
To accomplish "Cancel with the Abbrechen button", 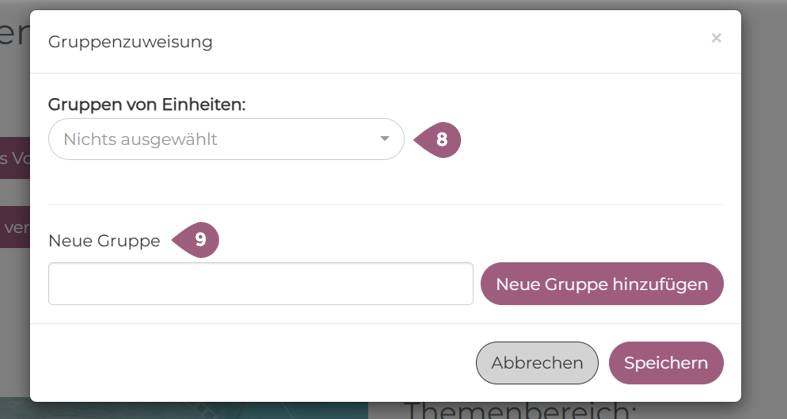I will 537,363.
